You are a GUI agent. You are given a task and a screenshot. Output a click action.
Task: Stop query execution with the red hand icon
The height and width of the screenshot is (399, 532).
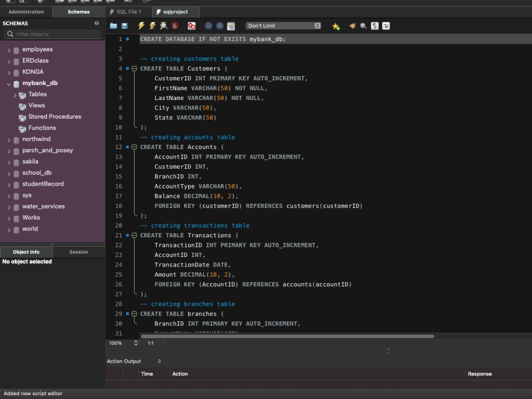(174, 26)
